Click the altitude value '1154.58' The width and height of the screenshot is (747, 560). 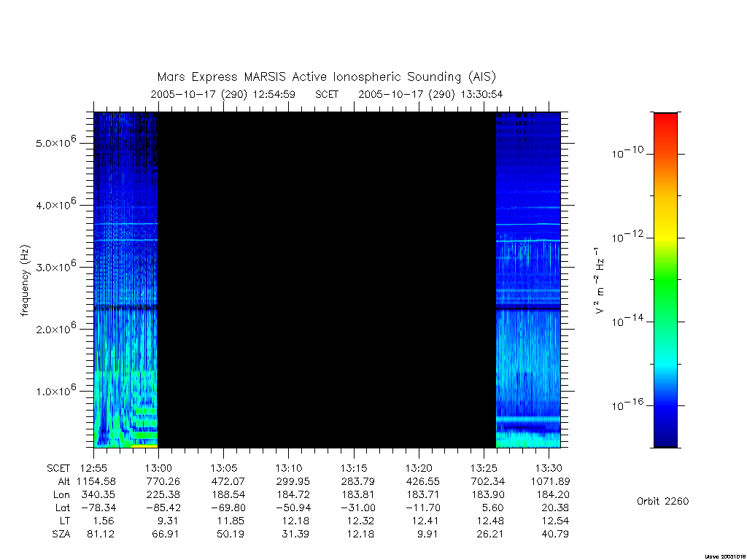pyautogui.click(x=96, y=481)
